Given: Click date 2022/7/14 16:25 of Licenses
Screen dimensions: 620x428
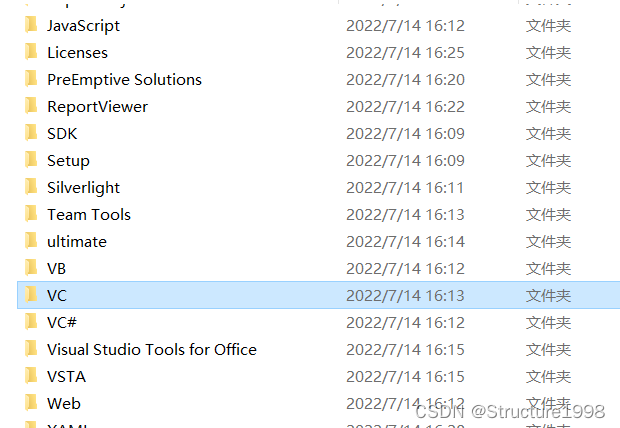Looking at the screenshot, I should coord(405,53).
